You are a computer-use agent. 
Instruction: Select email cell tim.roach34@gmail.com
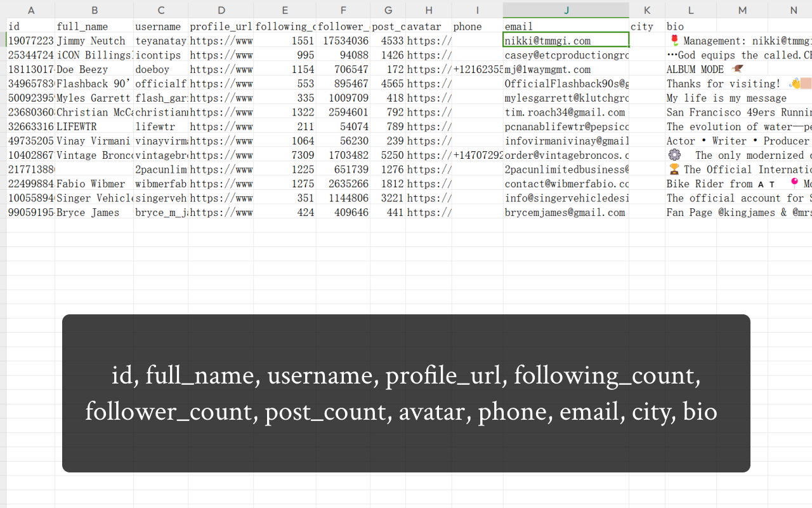point(566,112)
